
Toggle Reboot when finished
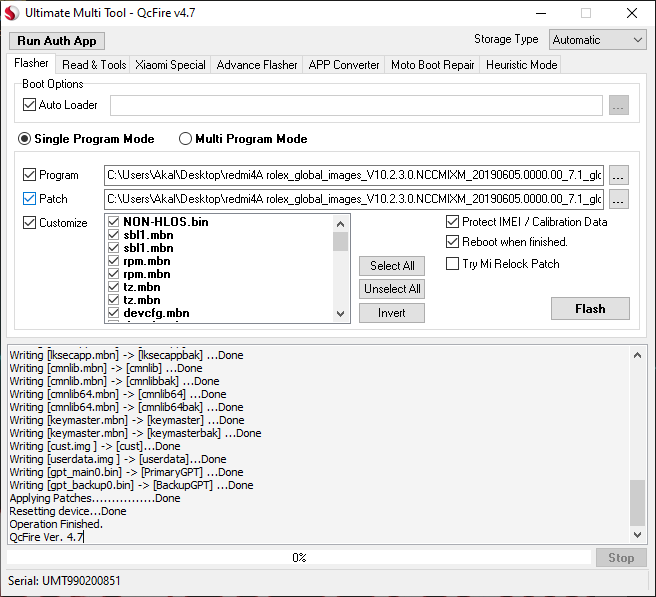(453, 242)
